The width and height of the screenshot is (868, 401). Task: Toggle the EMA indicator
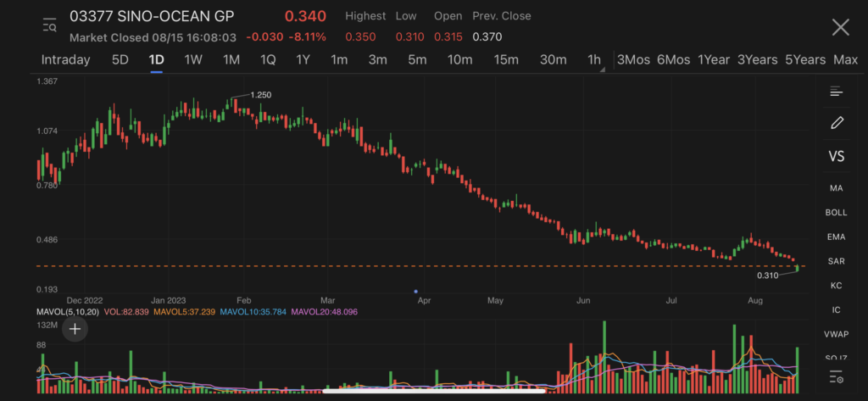pyautogui.click(x=836, y=237)
